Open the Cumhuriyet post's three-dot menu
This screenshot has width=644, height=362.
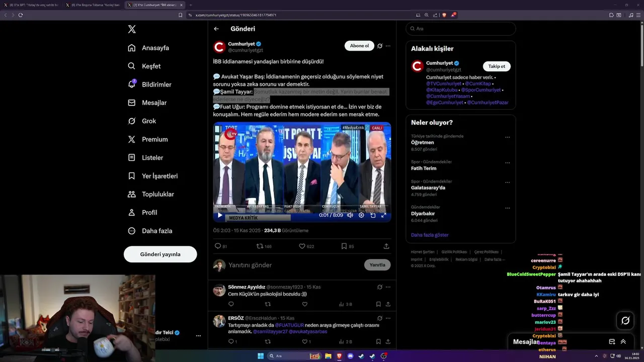(388, 46)
